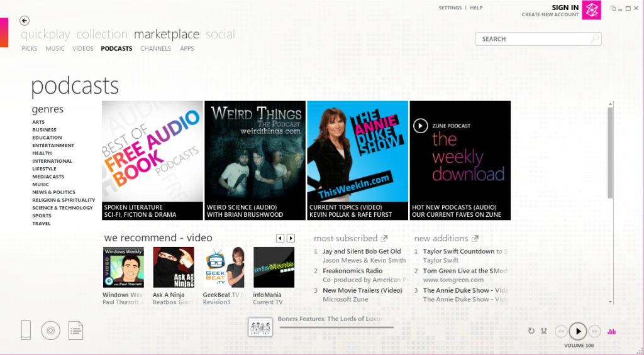Click Create New Account link
The image size is (644, 355).
pos(550,15)
